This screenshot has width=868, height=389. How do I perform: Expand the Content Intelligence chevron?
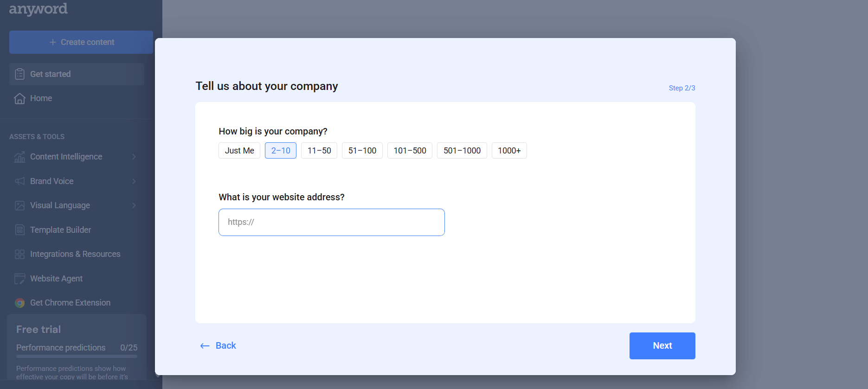click(x=134, y=157)
